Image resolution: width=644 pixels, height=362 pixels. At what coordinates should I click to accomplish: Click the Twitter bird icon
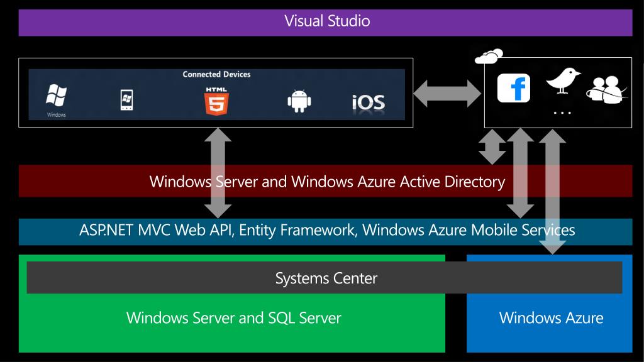563,80
